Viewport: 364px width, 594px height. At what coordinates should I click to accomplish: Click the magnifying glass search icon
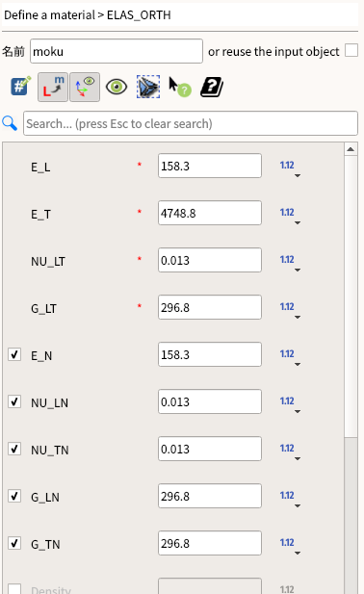(10, 123)
